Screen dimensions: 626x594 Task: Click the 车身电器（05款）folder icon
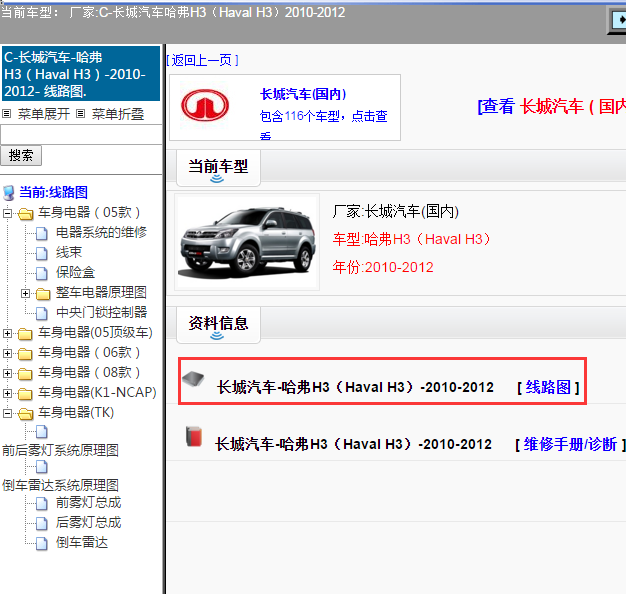click(x=25, y=214)
